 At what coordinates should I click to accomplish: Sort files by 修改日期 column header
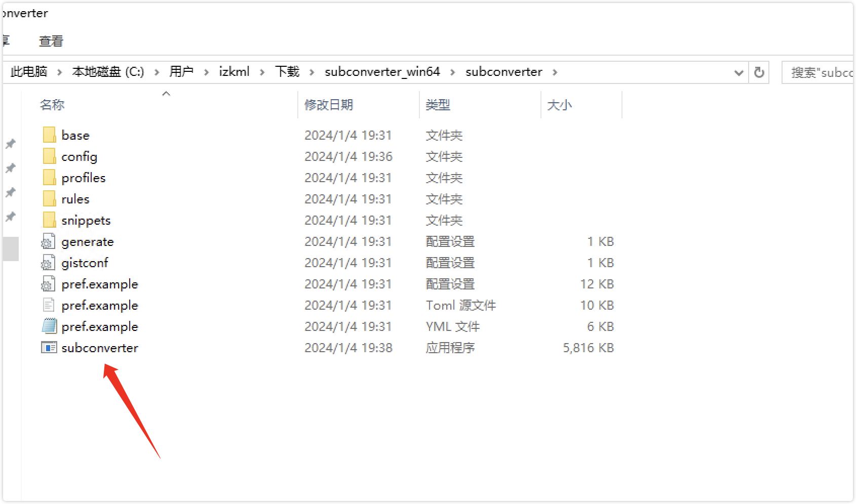329,105
